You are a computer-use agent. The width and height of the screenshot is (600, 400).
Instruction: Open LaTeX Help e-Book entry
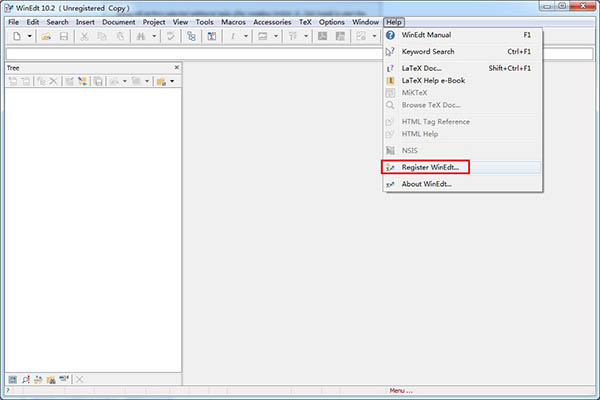[462, 80]
